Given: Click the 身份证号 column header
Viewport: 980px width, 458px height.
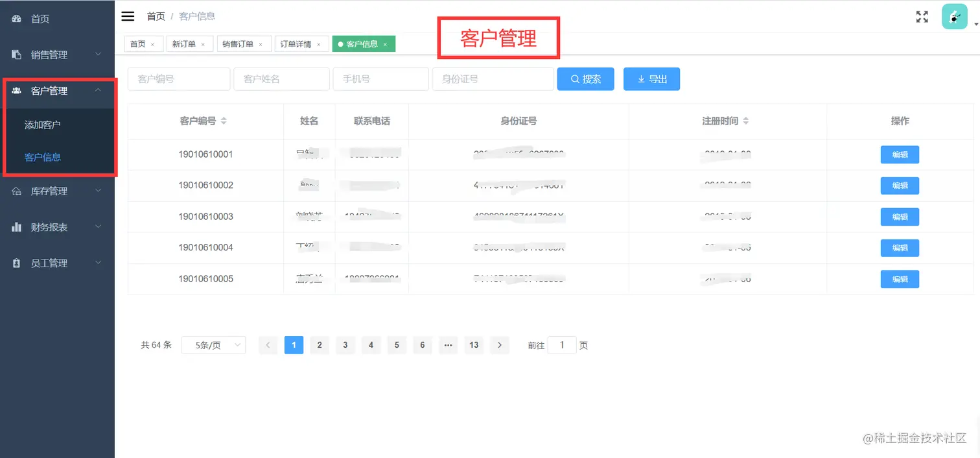Looking at the screenshot, I should tap(519, 121).
